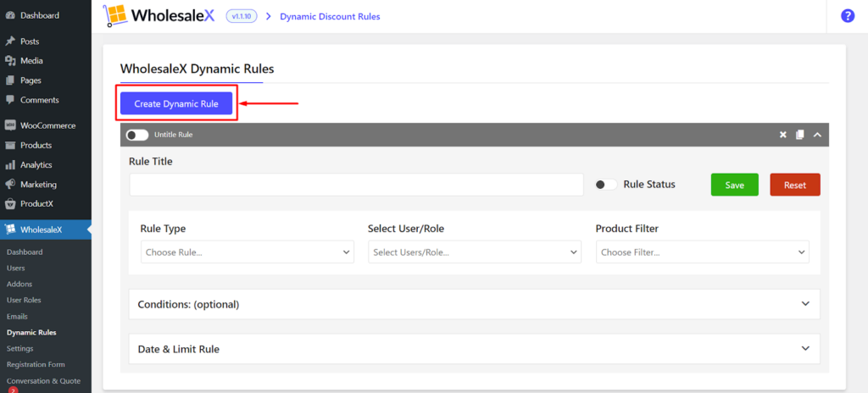Click the Media icon in sidebar
The height and width of the screenshot is (393, 868).
tap(10, 61)
